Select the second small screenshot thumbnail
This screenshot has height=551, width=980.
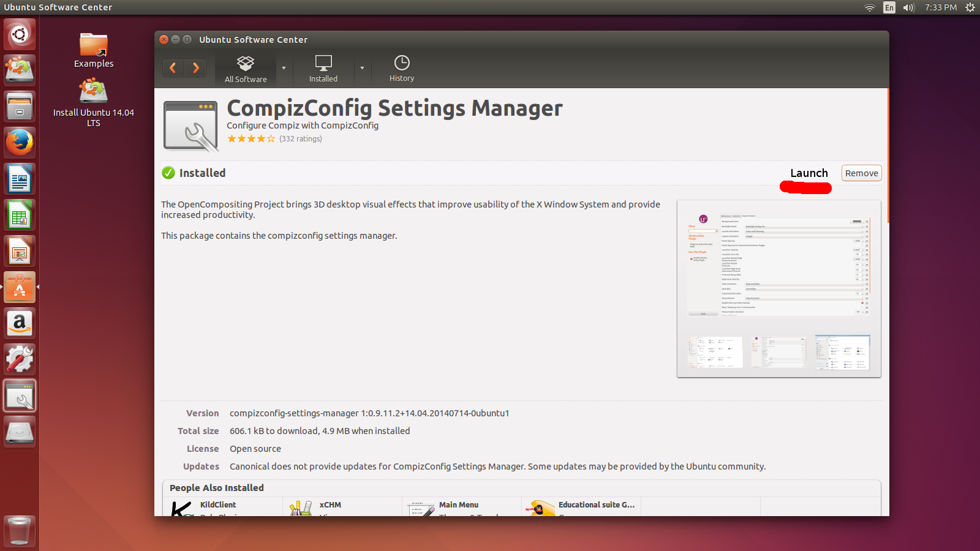pyautogui.click(x=778, y=352)
